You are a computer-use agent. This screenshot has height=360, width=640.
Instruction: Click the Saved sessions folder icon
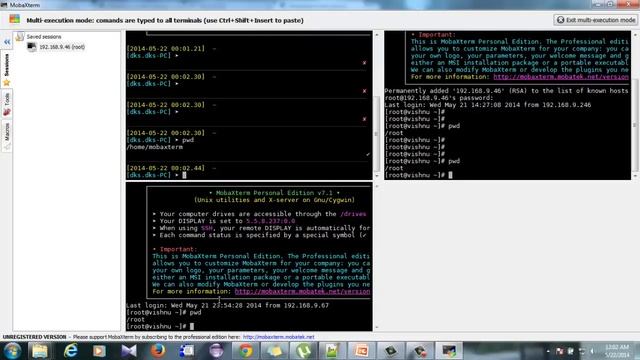click(20, 37)
